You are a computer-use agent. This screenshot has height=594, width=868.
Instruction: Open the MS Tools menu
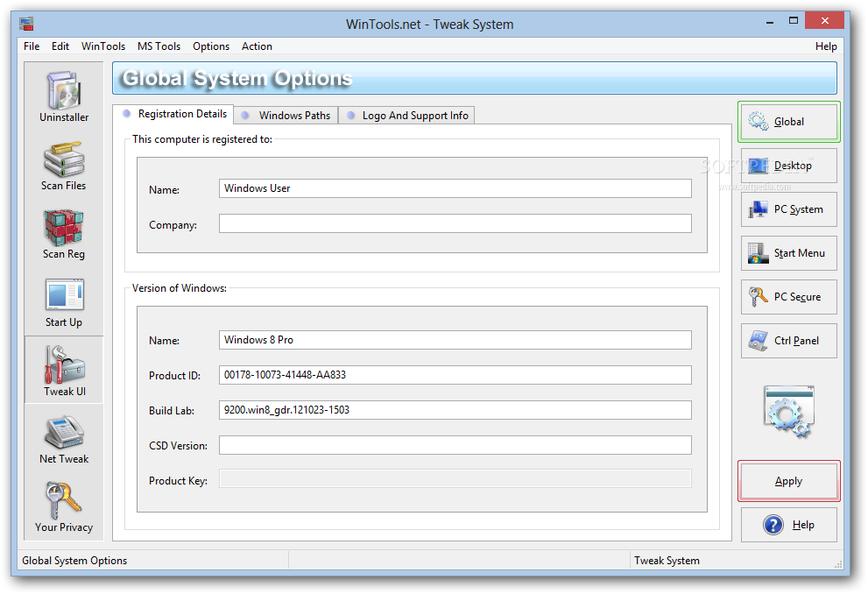click(159, 46)
